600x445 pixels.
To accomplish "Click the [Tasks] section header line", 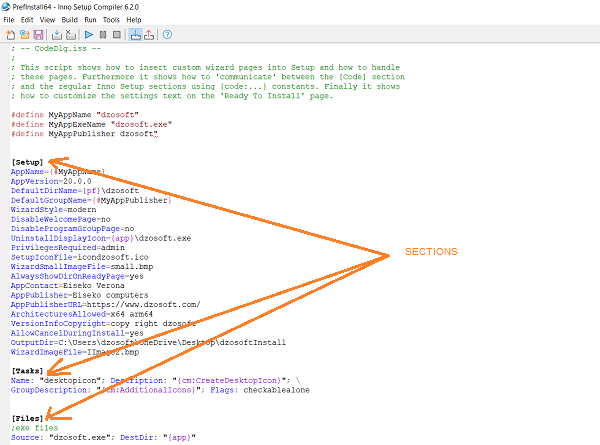I will [x=27, y=371].
